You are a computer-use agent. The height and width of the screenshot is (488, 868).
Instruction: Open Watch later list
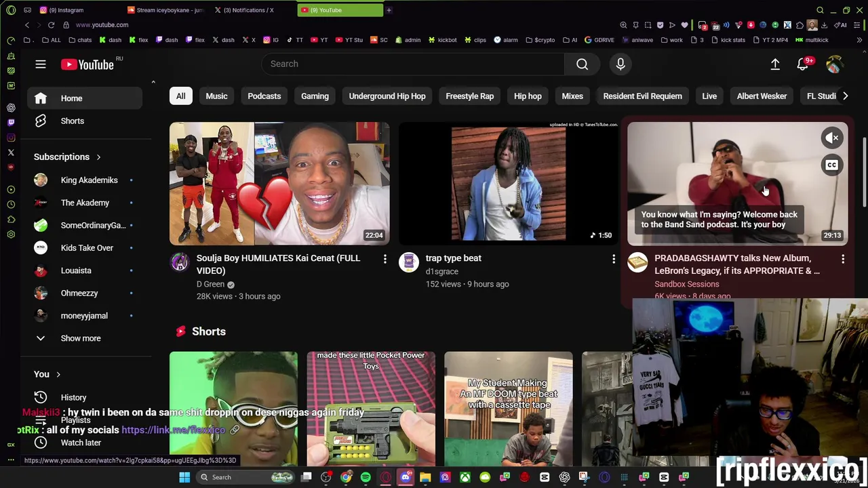[x=85, y=443]
